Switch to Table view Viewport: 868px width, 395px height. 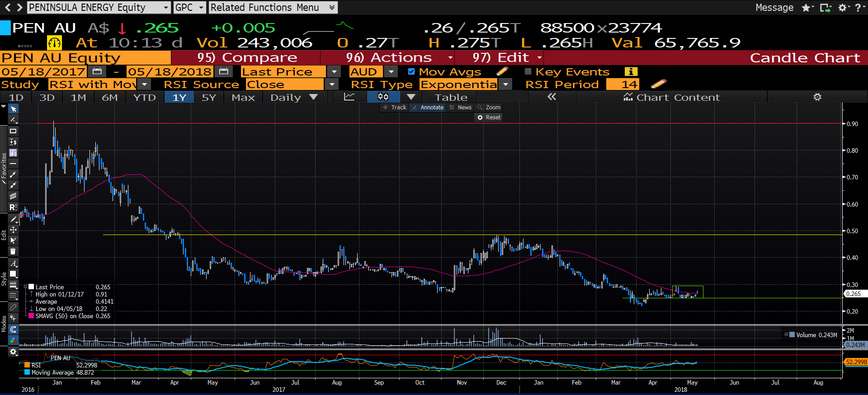tap(451, 97)
